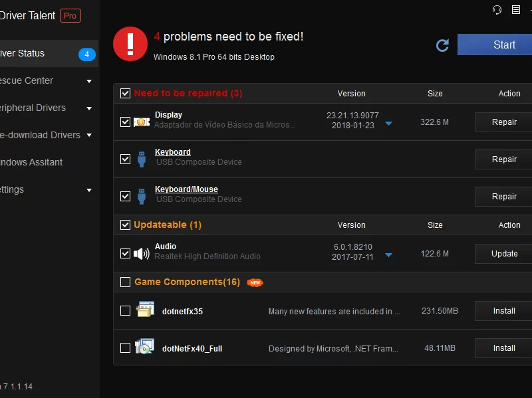Open the Audio driver version dropdown arrow
Viewport: 532px width, 398px height.
(389, 255)
